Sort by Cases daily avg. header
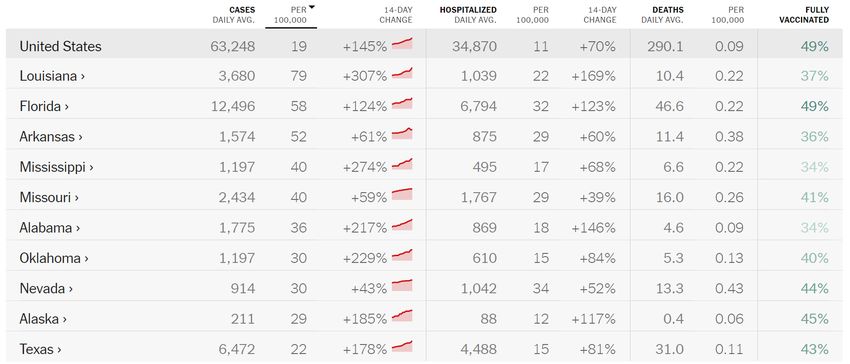 234,15
